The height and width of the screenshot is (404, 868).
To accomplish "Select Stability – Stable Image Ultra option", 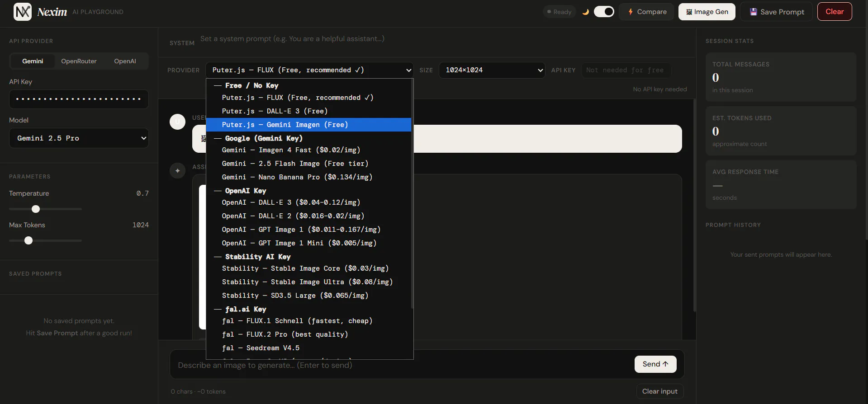I will [308, 282].
